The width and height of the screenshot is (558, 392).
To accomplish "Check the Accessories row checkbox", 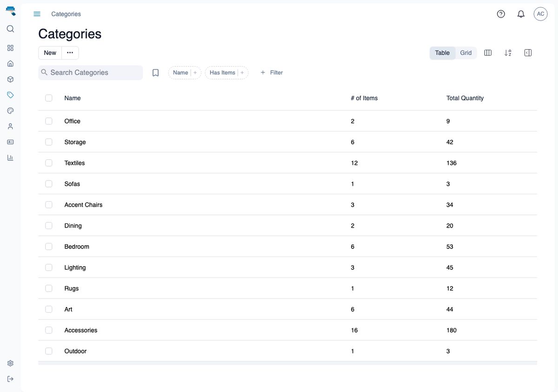I will (x=49, y=330).
